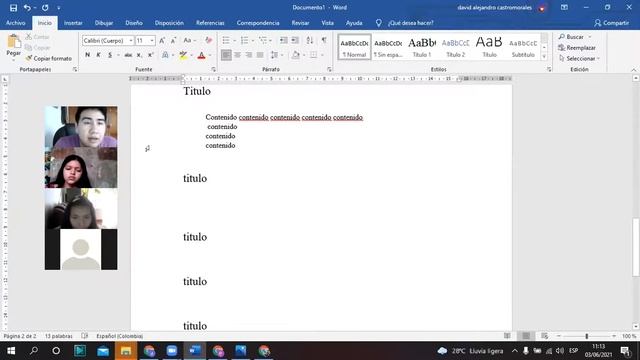Open the Vista ribbon tab
This screenshot has width=640, height=360.
pos(327,23)
